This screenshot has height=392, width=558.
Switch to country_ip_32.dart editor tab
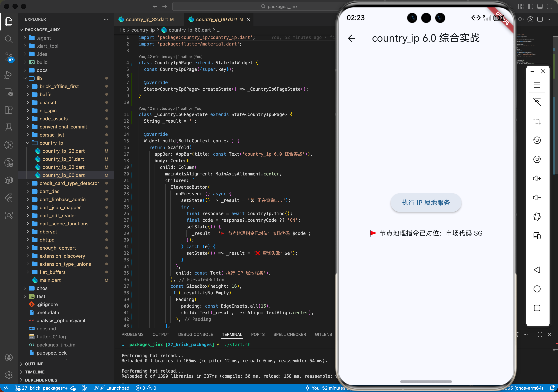click(147, 19)
